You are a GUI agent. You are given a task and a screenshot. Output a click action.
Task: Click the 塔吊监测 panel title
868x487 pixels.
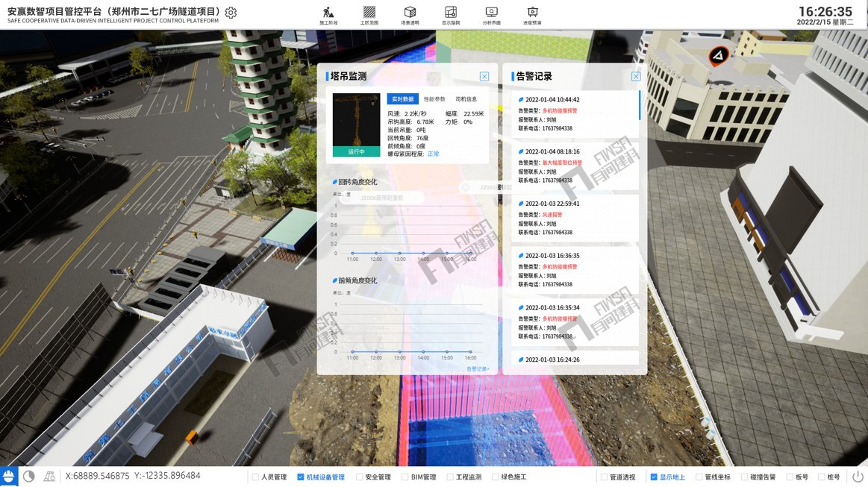349,76
